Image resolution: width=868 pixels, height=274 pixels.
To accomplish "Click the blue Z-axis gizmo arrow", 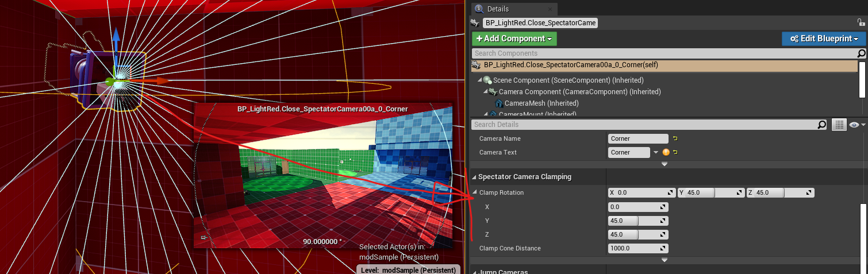I will coord(116,38).
